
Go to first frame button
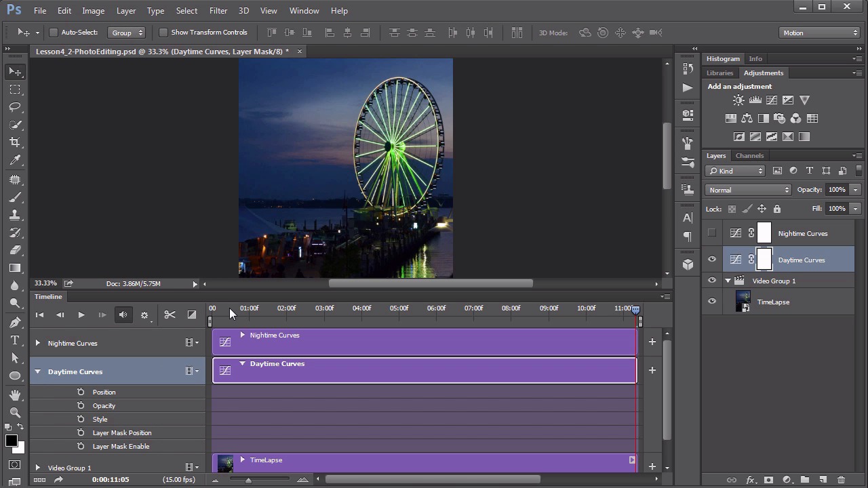(x=39, y=314)
